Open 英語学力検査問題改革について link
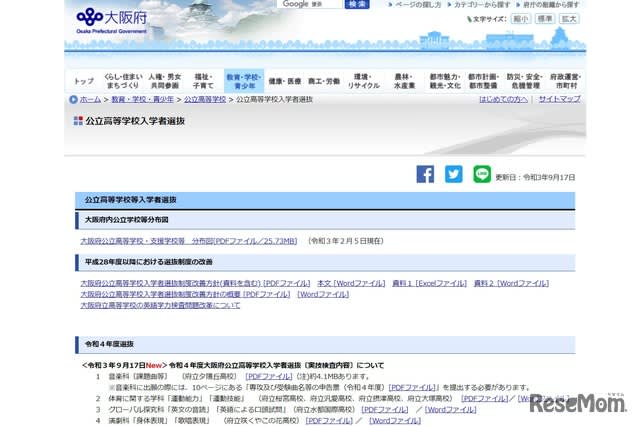This screenshot has width=640, height=426. (x=160, y=305)
